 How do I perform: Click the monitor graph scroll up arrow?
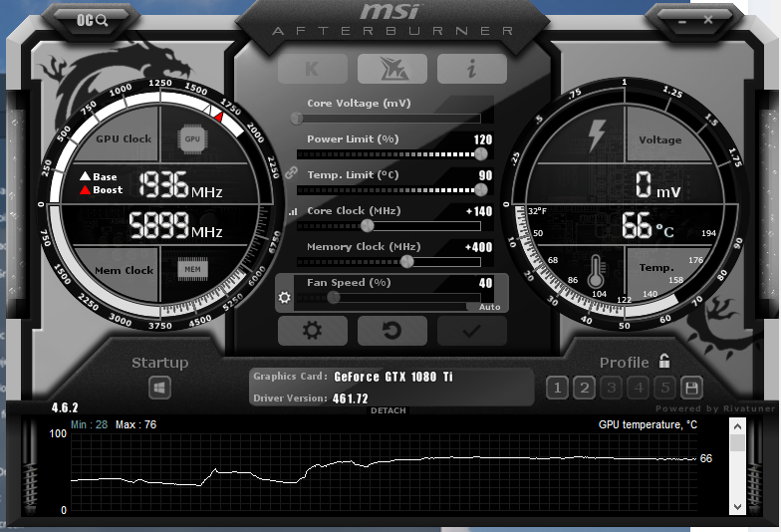click(x=737, y=426)
